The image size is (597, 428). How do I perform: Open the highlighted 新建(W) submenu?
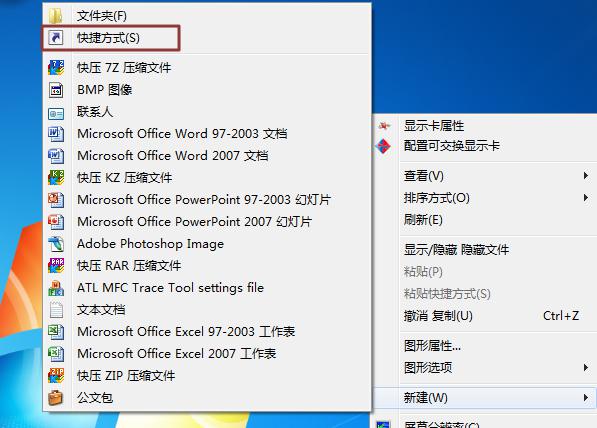(485, 398)
